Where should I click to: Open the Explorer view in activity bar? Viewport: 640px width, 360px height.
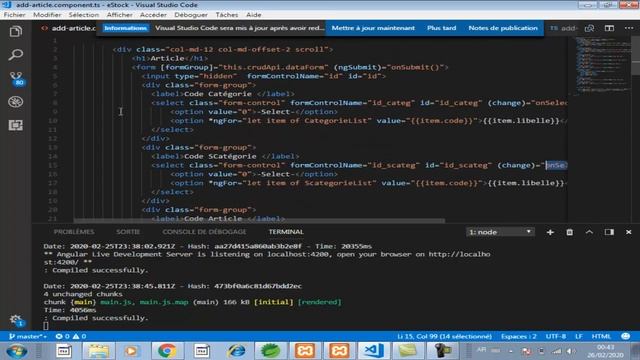(x=16, y=31)
